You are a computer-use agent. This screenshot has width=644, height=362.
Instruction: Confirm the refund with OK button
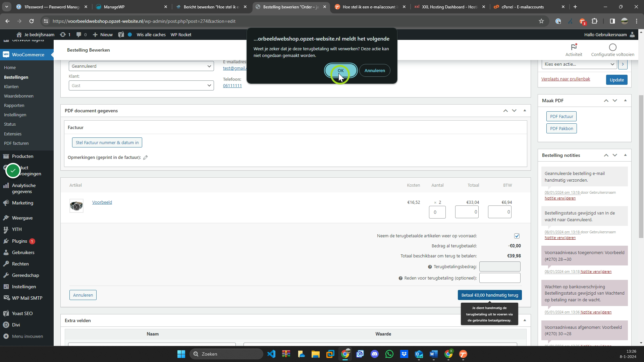pos(341,70)
